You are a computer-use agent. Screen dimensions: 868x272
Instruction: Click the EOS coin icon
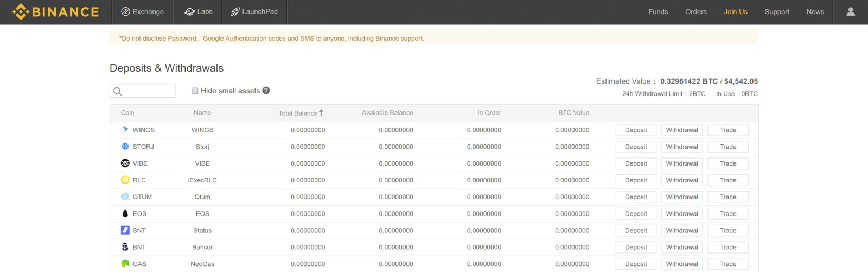click(x=125, y=213)
